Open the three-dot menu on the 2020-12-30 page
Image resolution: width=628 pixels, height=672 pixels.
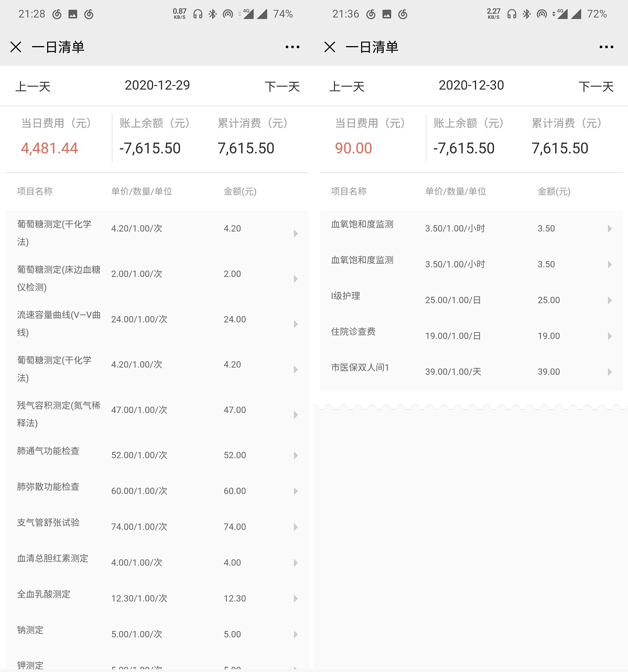click(607, 47)
